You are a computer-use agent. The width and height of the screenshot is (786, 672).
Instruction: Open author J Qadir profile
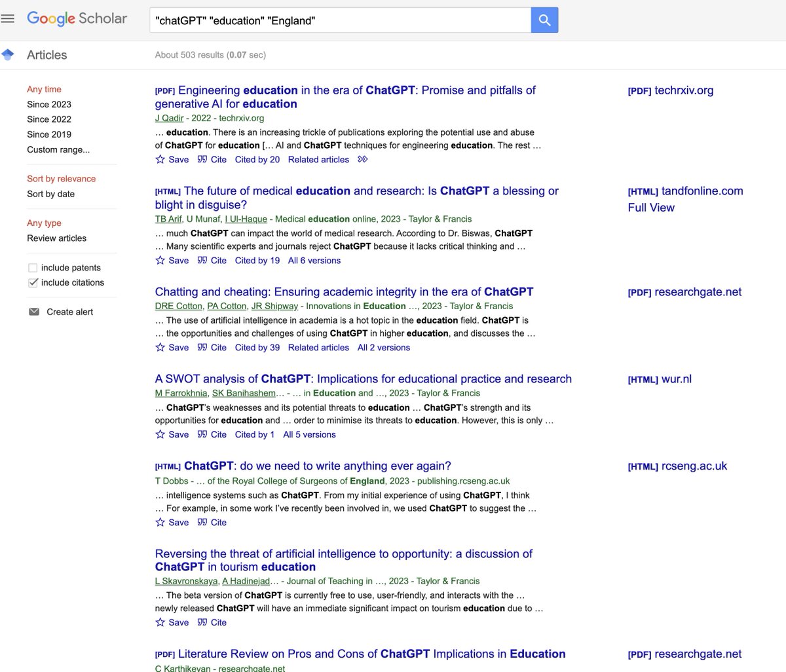pyautogui.click(x=169, y=118)
